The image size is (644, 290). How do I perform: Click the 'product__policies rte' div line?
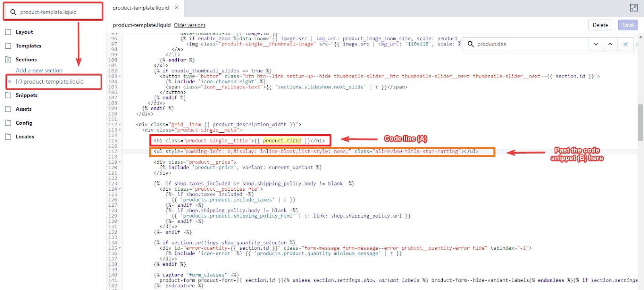pyautogui.click(x=211, y=189)
